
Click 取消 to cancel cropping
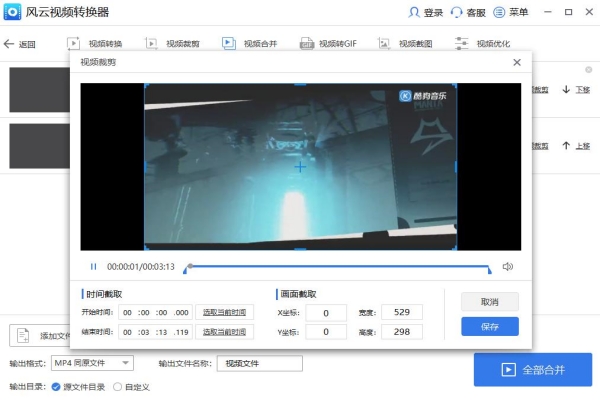490,301
